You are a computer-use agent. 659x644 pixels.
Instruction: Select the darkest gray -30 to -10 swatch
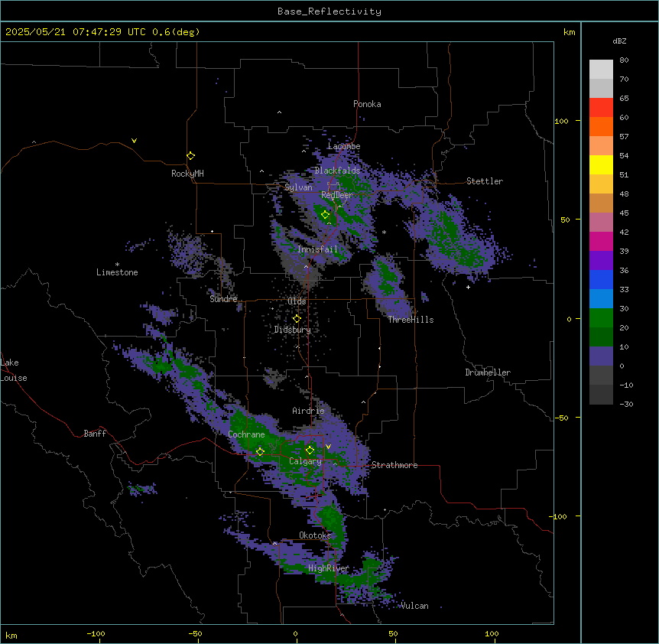pos(601,395)
